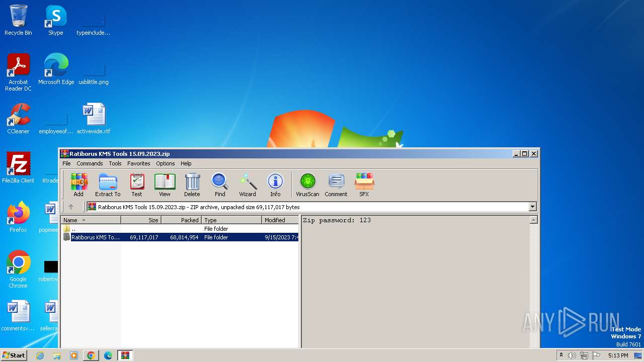This screenshot has height=362, width=644.
Task: Sort by Type column header
Action: [x=232, y=220]
